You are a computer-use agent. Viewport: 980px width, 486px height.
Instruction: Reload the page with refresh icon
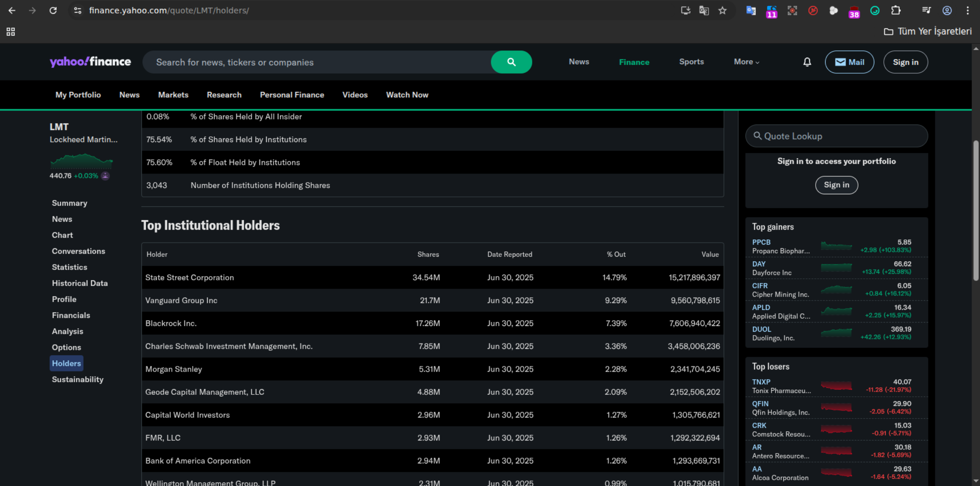53,10
